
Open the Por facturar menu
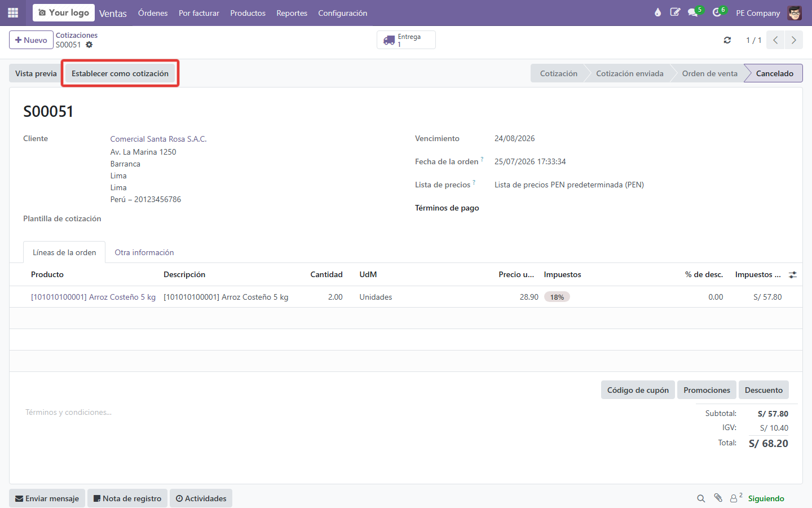[199, 13]
